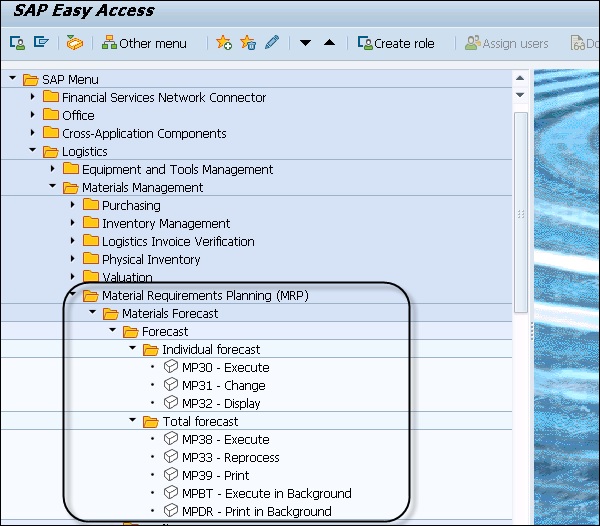Expand the Inventory Management folder arrow
Image resolution: width=600 pixels, height=526 pixels.
click(x=73, y=224)
